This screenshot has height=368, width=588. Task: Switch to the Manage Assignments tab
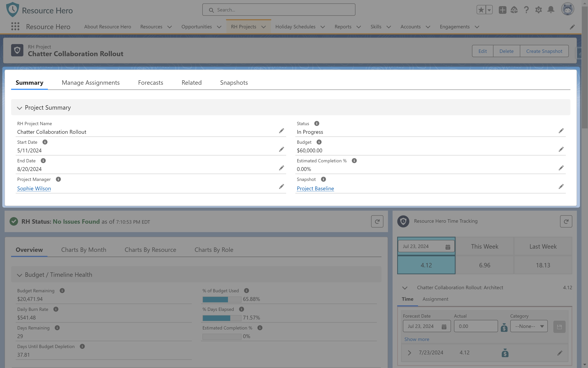[91, 83]
